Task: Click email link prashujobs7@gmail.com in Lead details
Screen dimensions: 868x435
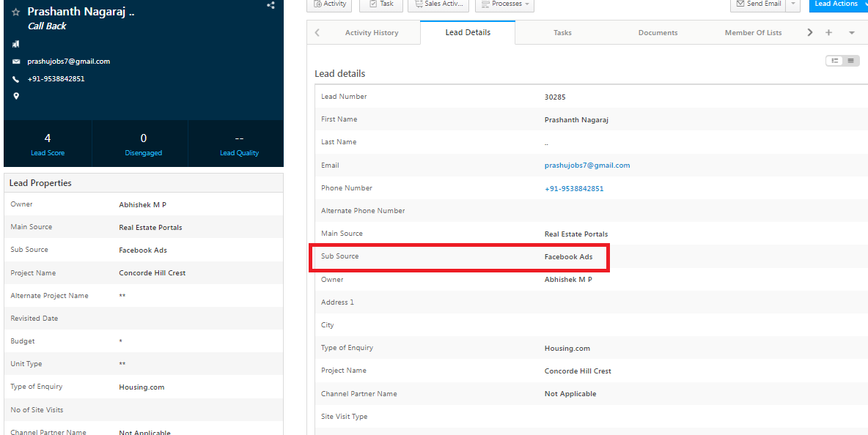Action: pos(586,166)
